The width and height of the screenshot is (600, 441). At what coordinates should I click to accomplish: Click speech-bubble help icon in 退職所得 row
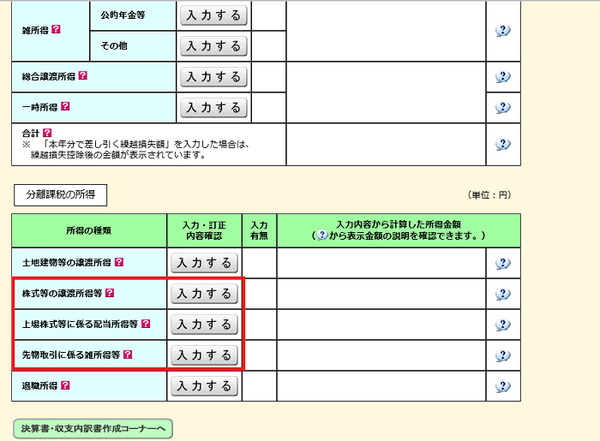coord(503,386)
